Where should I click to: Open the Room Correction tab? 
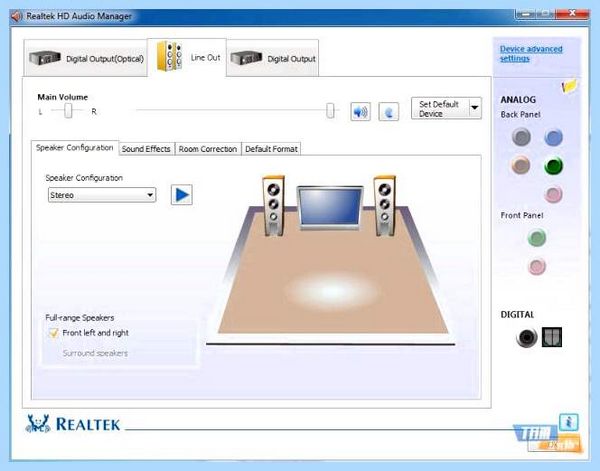[x=208, y=149]
